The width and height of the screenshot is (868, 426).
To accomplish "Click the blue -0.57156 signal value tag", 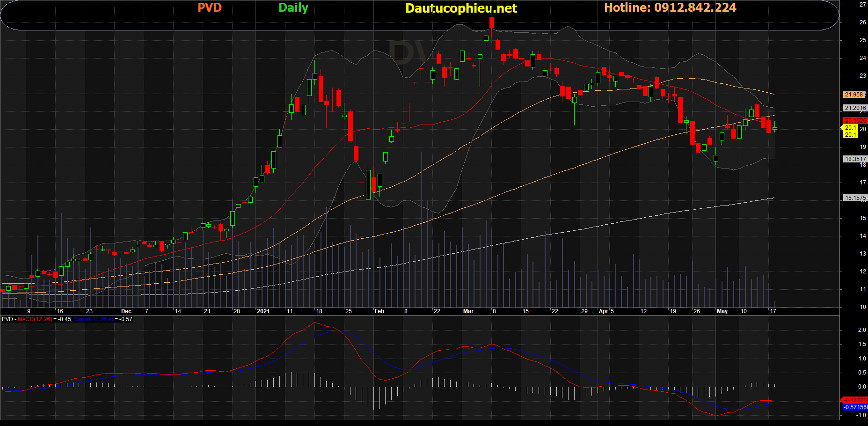I will click(855, 407).
